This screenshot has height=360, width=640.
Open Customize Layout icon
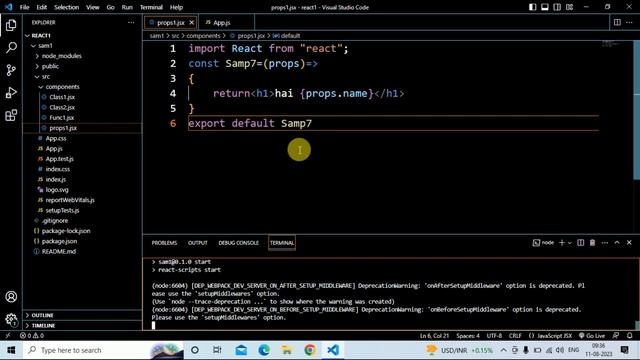569,7
